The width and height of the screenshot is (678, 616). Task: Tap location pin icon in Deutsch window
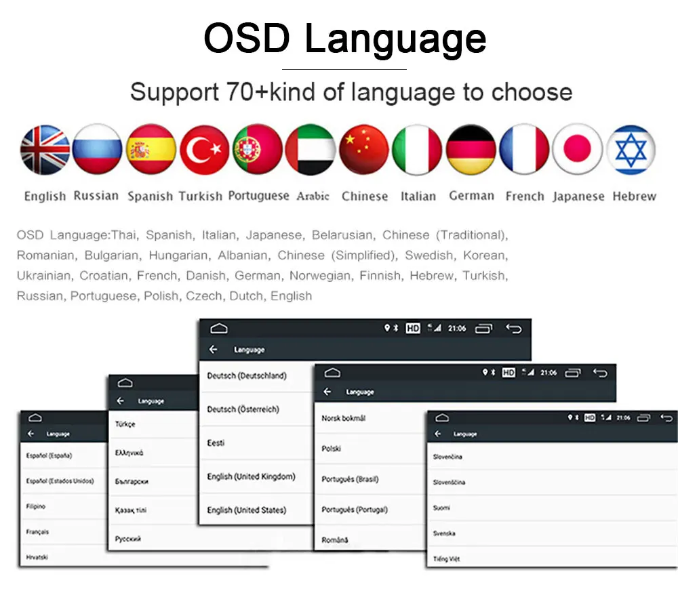tap(387, 328)
